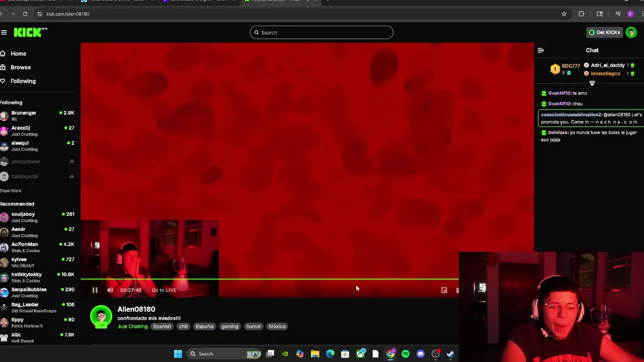Screen dimensions: 644x362
Task: Open Discord from taskbar
Action: point(421,354)
